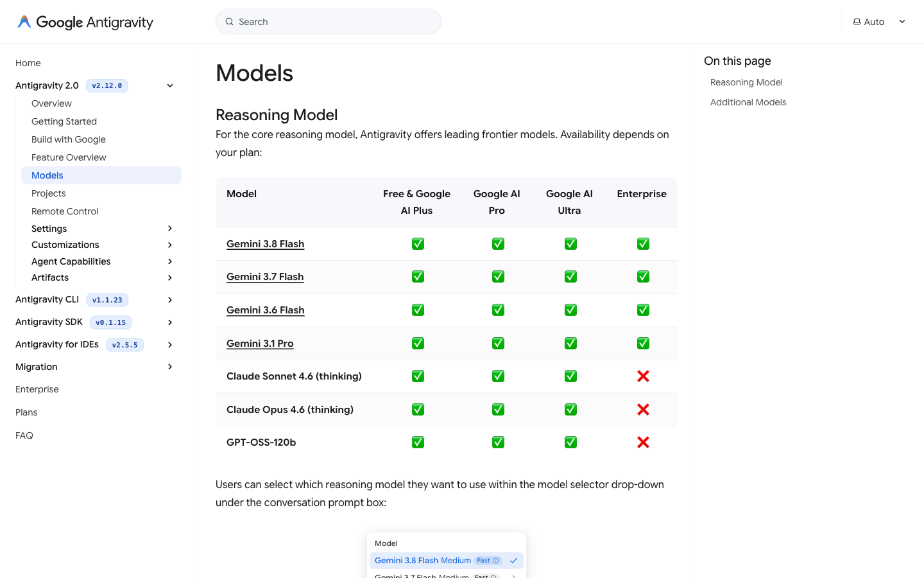This screenshot has width=924, height=578.
Task: Open the Projects page
Action: click(49, 193)
